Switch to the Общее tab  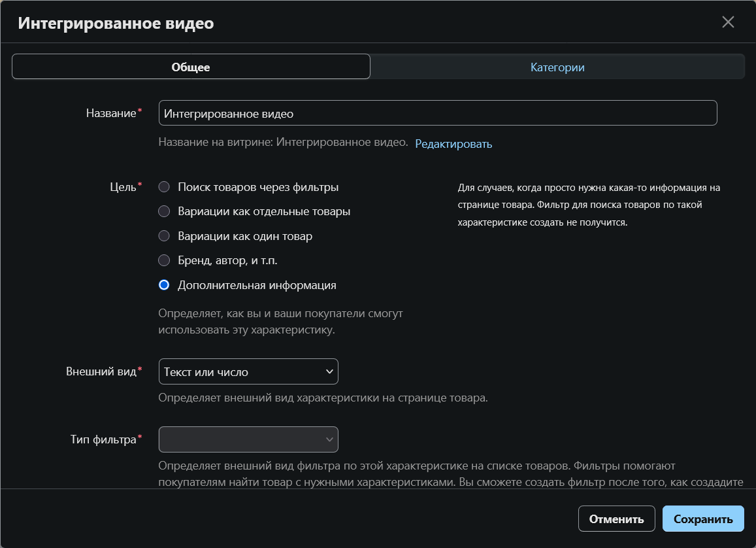pos(191,67)
